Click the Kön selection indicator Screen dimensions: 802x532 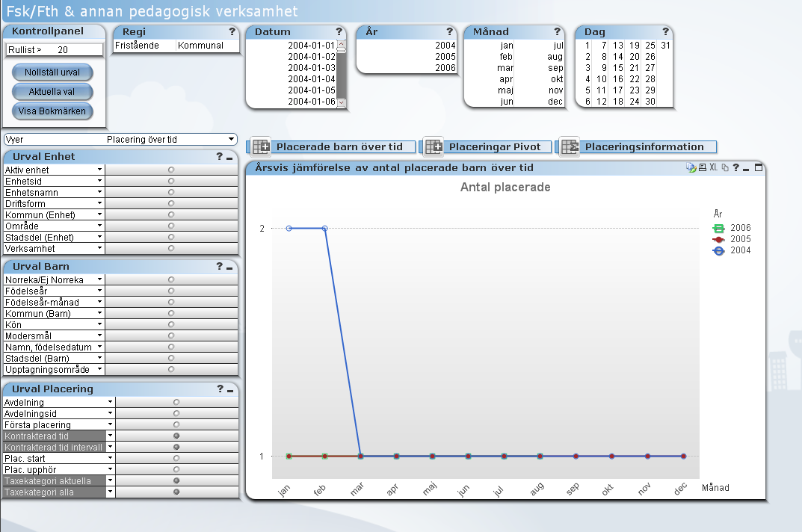pos(171,325)
